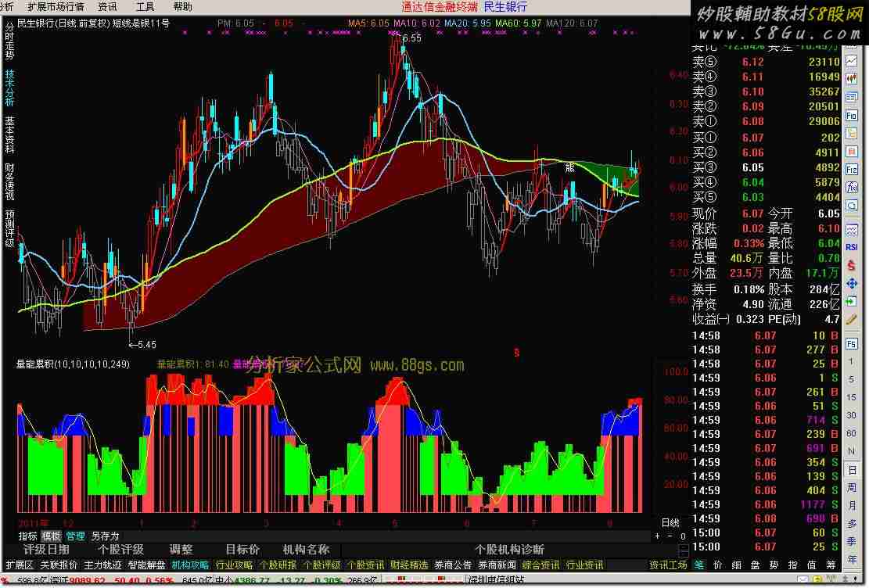Click the green arrow export icon

pyautogui.click(x=851, y=301)
